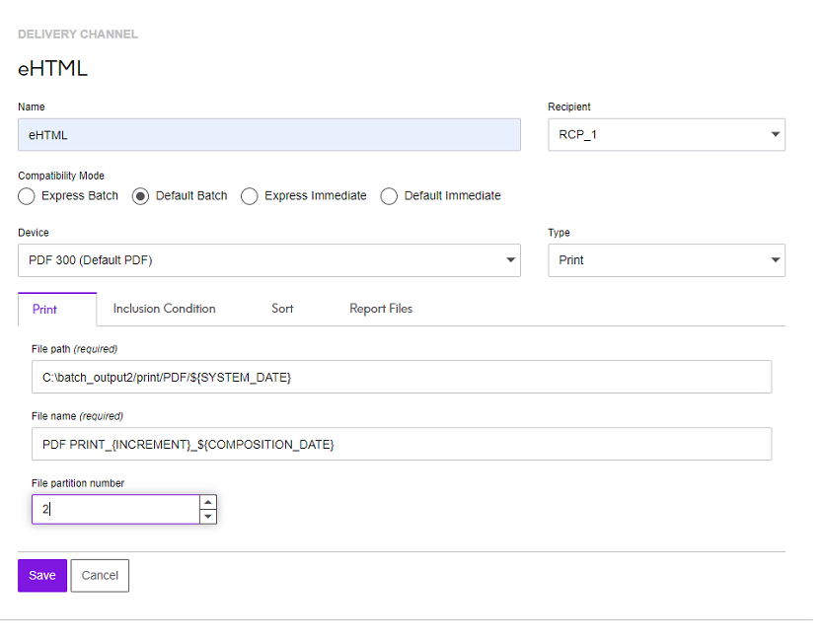Open the Sort tab

click(282, 309)
